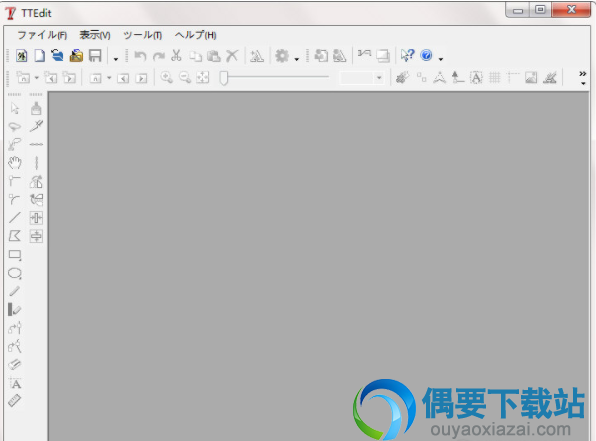Select the lasso selection tool
The height and width of the screenshot is (441, 596).
click(x=15, y=126)
